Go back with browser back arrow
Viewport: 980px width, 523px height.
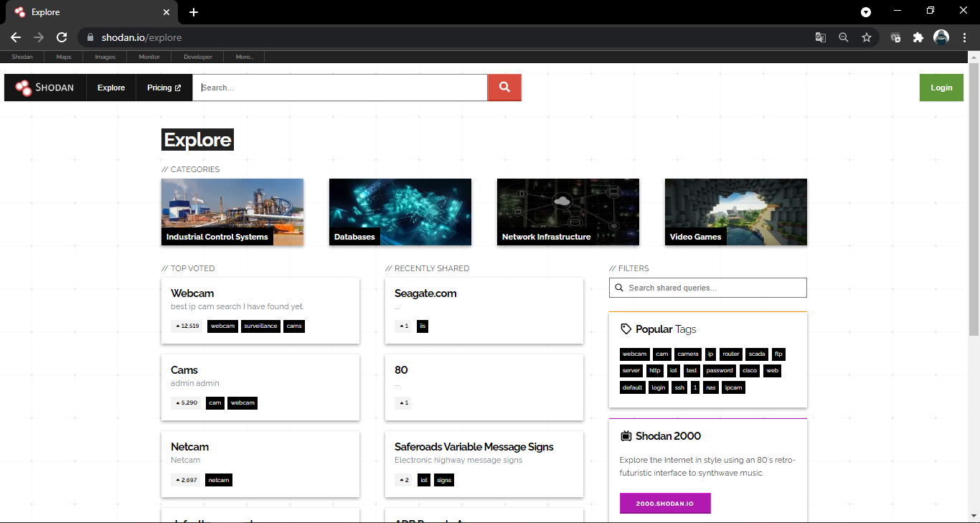coord(16,37)
